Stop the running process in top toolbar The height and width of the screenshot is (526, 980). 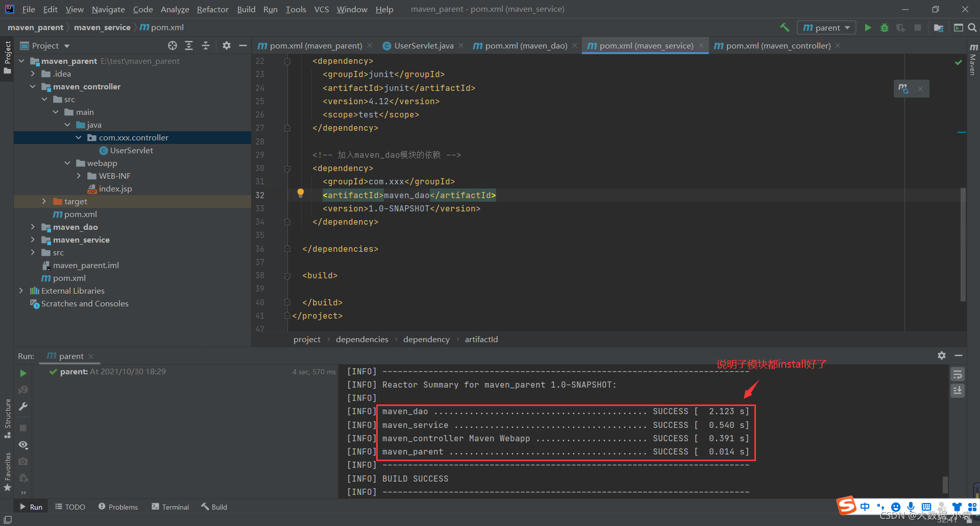(x=918, y=28)
